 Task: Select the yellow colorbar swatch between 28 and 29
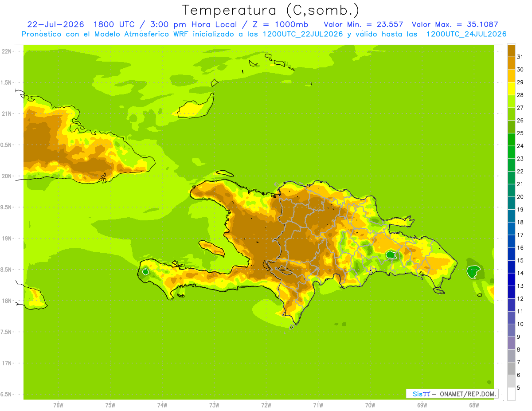[511, 89]
